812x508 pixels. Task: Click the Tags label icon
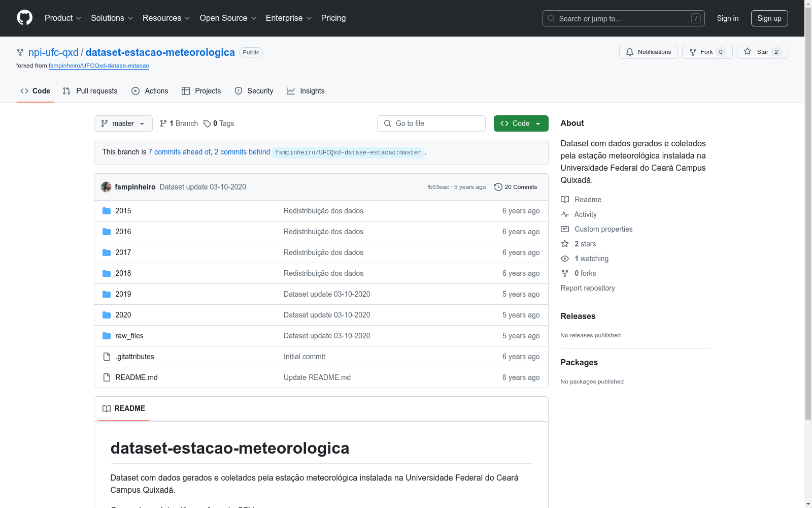207,123
